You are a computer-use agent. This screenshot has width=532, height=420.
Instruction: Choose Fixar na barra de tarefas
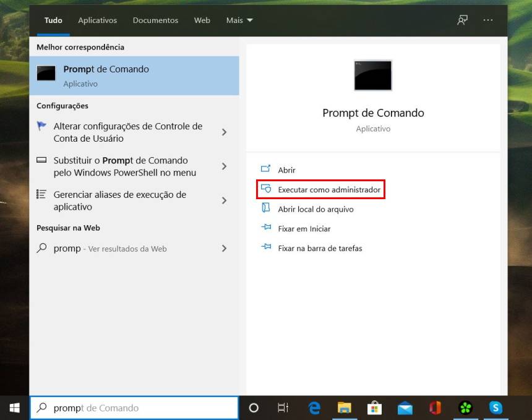pos(320,248)
